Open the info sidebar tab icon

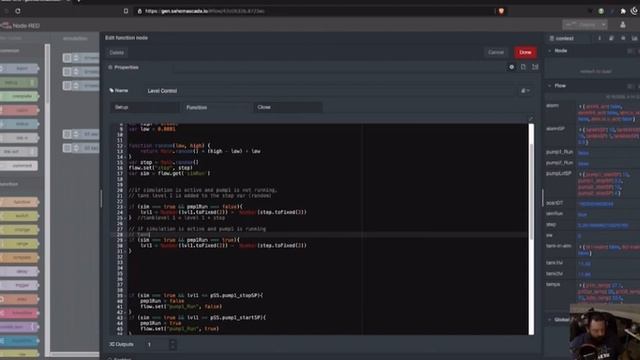point(600,38)
